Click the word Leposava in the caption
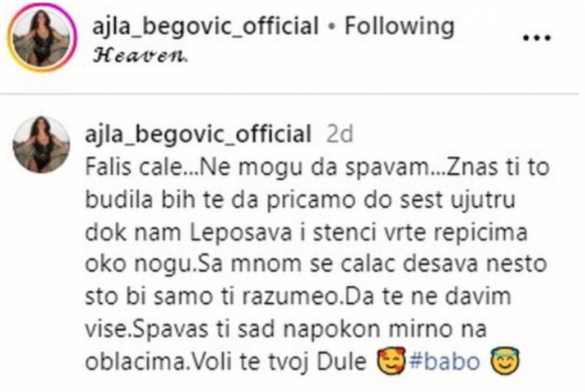Screen dimensions: 585x392 coord(241,233)
